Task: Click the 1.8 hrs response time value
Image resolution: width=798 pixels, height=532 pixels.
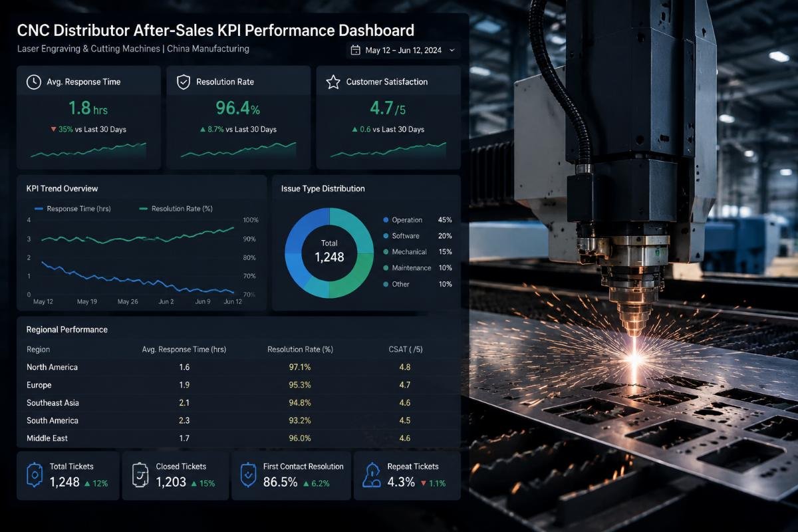Action: tap(88, 108)
